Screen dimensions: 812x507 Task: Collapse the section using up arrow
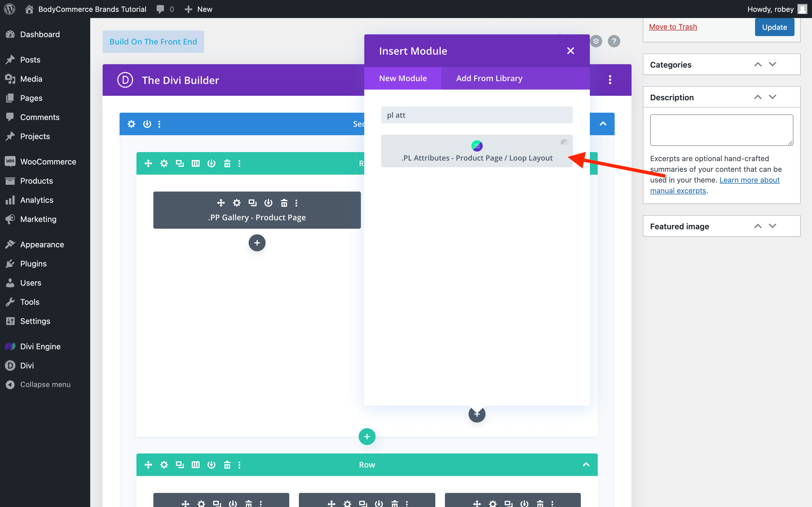tap(602, 124)
